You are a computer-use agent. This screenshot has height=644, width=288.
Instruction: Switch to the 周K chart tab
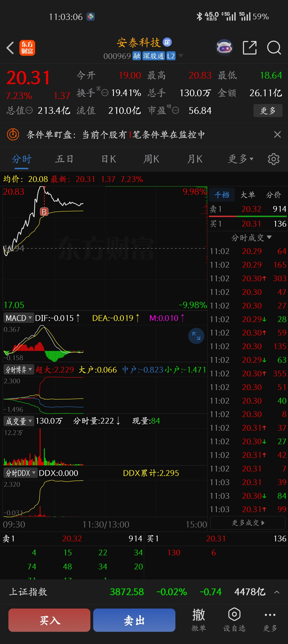coord(151,159)
